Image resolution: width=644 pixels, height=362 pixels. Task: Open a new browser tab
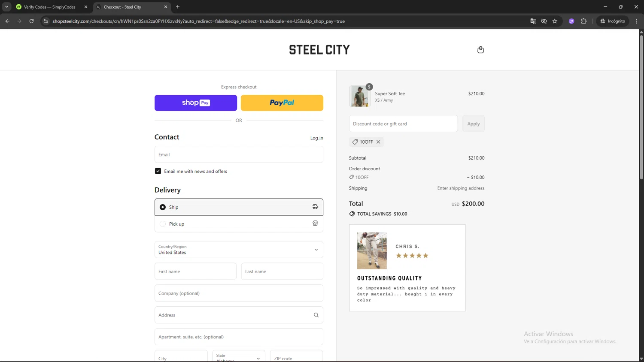(178, 7)
